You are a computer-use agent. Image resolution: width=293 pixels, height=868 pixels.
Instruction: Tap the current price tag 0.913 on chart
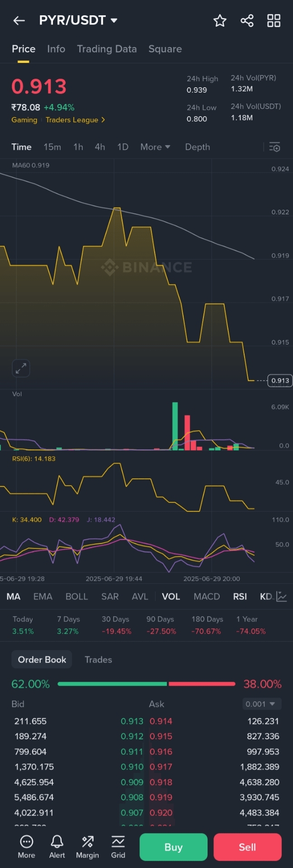pyautogui.click(x=280, y=381)
